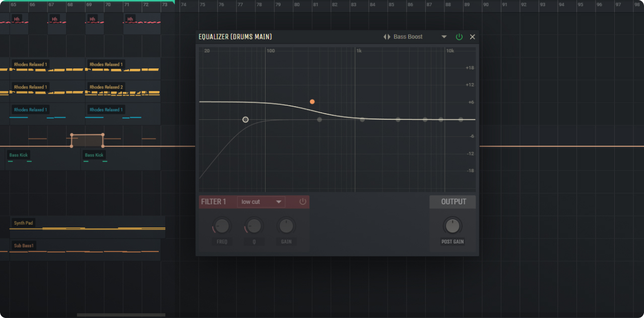Toggle the green equalizer power button
Image resolution: width=644 pixels, height=318 pixels.
(459, 37)
